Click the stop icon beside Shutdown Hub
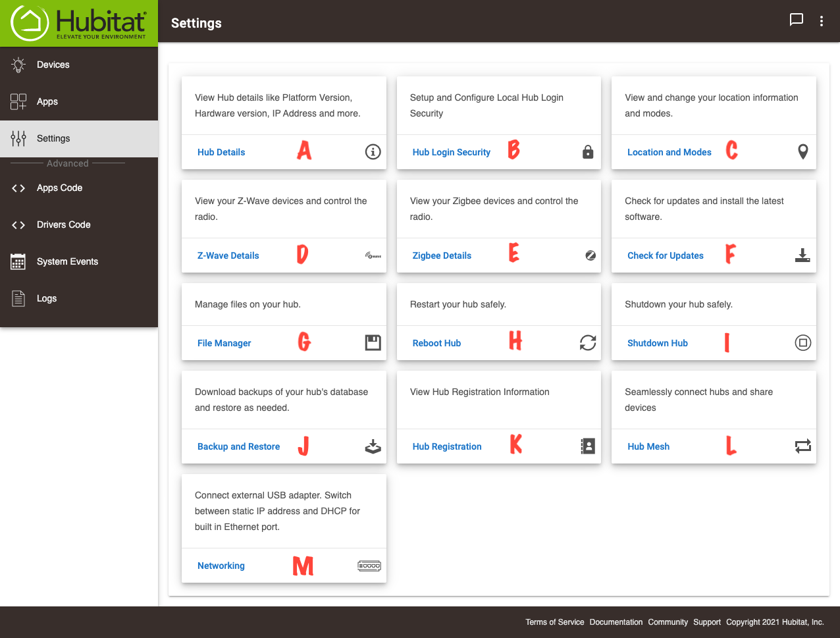Viewport: 840px width, 638px height. coord(802,343)
